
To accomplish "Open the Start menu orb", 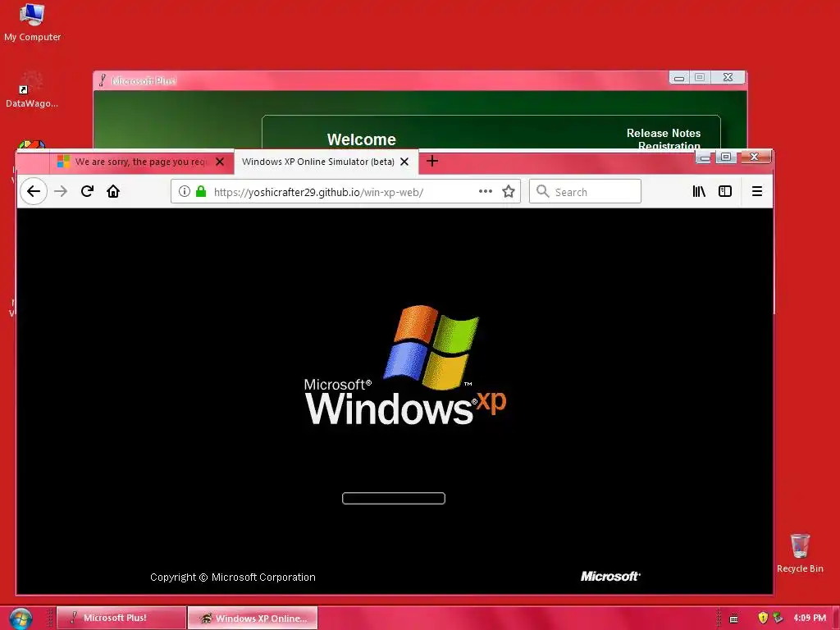I will 21,619.
